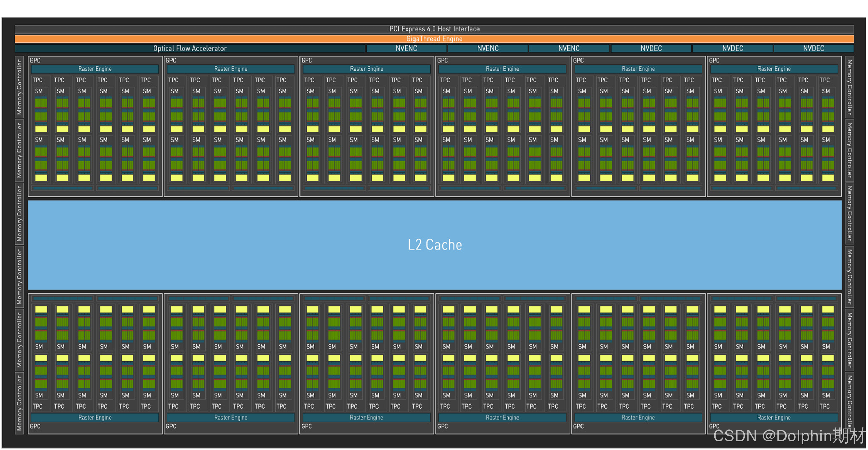
Task: Click the leftmost NVDEC block
Action: pos(651,48)
